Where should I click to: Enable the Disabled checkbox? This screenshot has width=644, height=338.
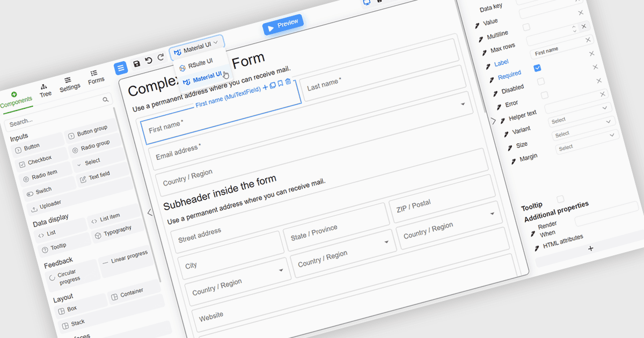(541, 81)
